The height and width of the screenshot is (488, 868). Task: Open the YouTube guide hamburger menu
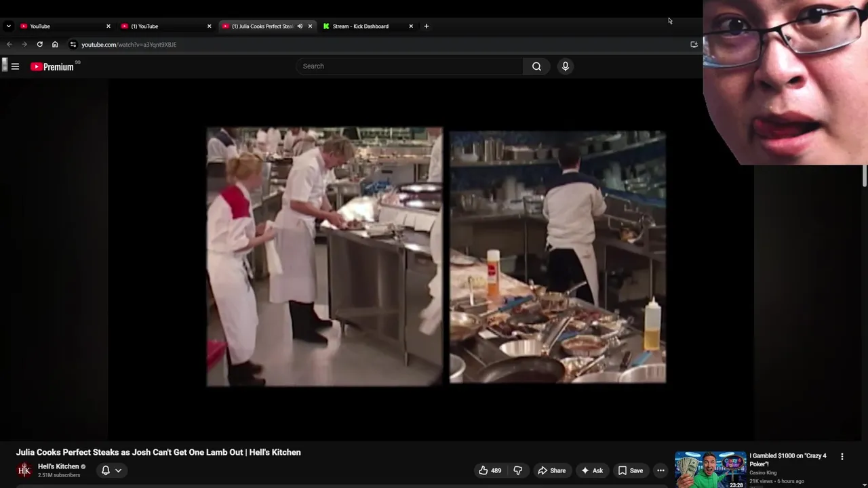15,66
